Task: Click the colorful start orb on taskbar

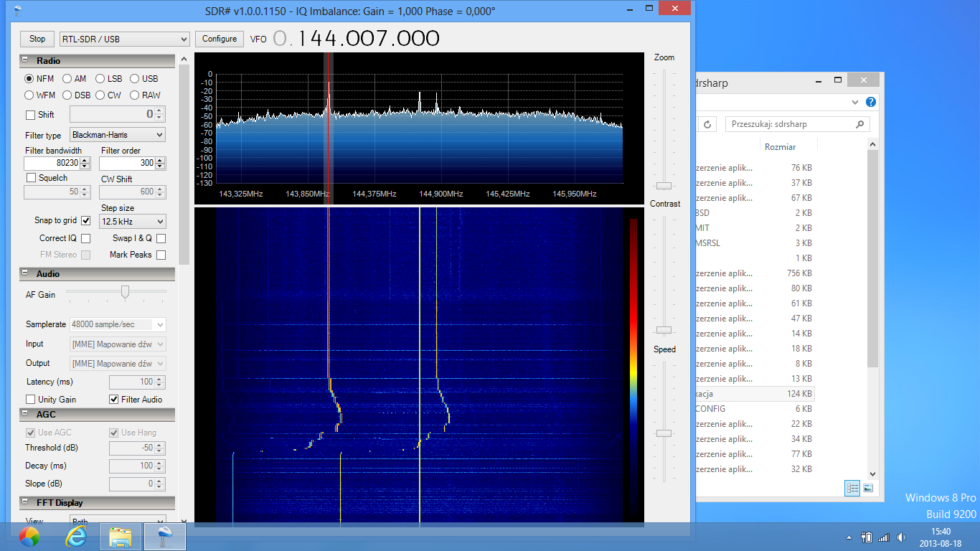Action: [29, 536]
